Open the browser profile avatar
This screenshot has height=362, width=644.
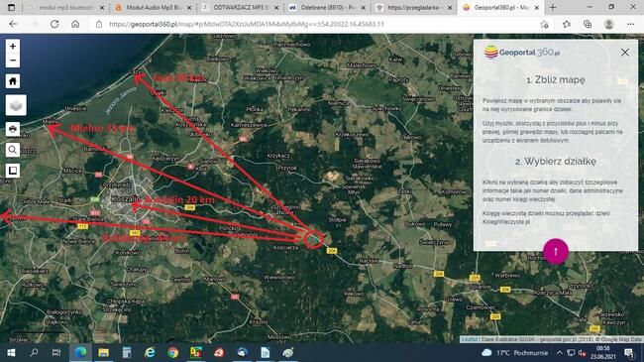point(609,24)
